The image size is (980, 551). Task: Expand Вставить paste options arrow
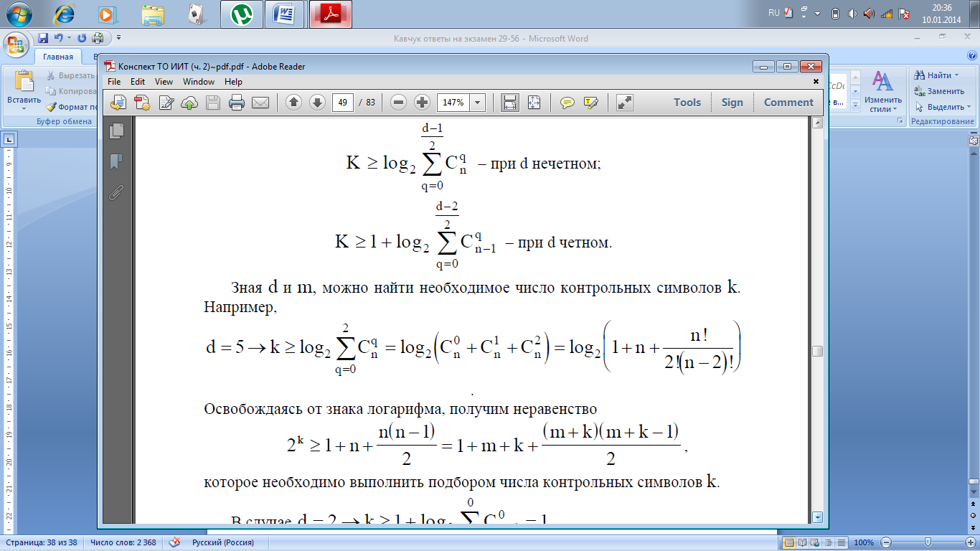coord(24,109)
